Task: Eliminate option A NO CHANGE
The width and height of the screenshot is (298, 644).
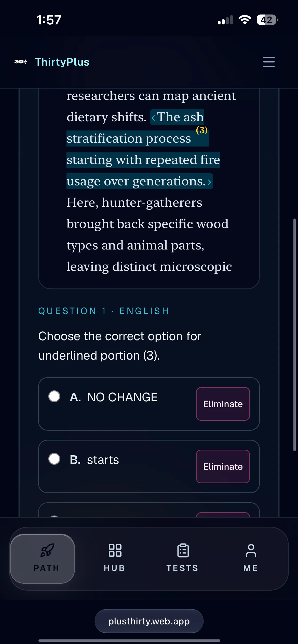Action: 223,404
